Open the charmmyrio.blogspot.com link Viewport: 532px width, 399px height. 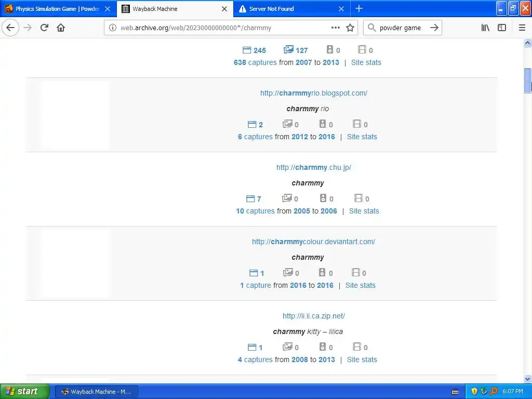point(314,93)
